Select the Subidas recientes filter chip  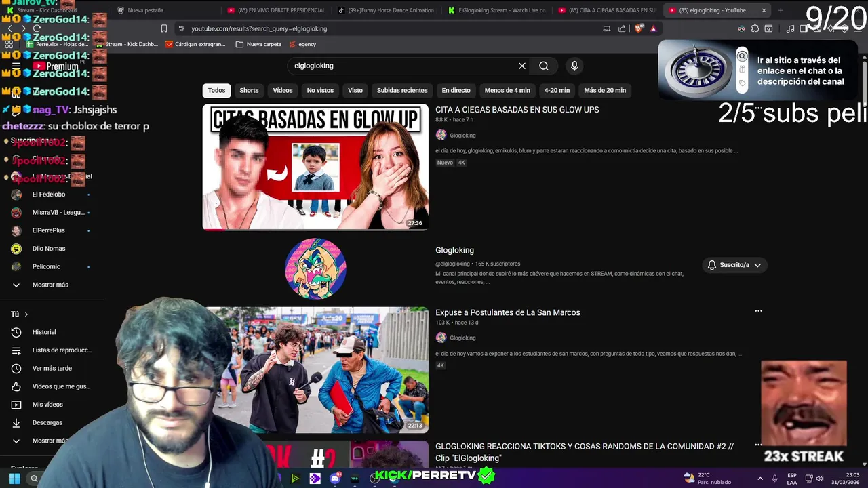402,90
